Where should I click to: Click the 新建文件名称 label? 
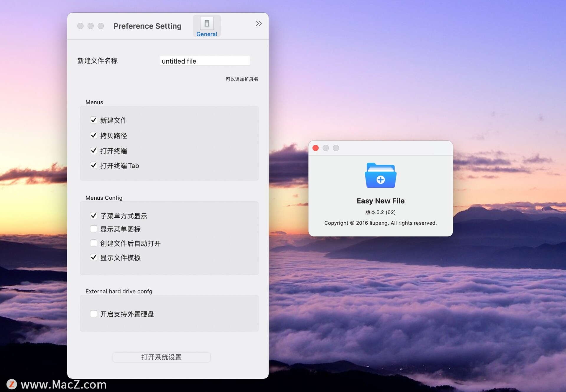click(x=97, y=61)
